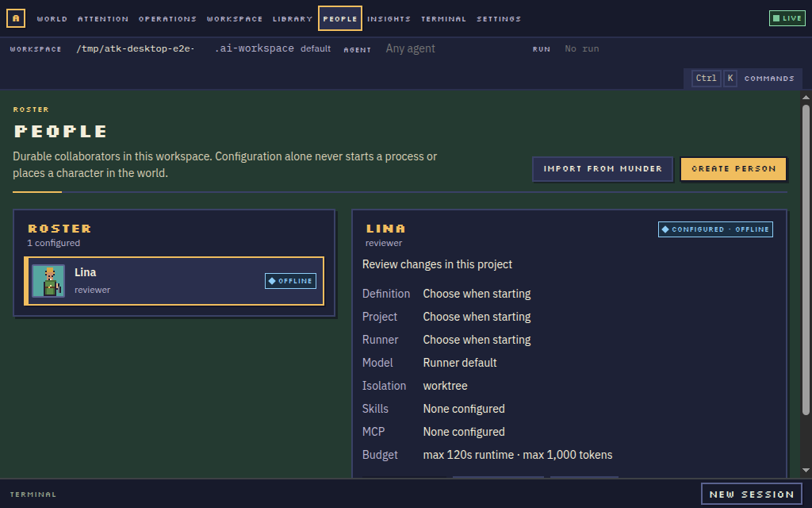Go to the Workspace tab
This screenshot has width=812, height=508.
[235, 19]
